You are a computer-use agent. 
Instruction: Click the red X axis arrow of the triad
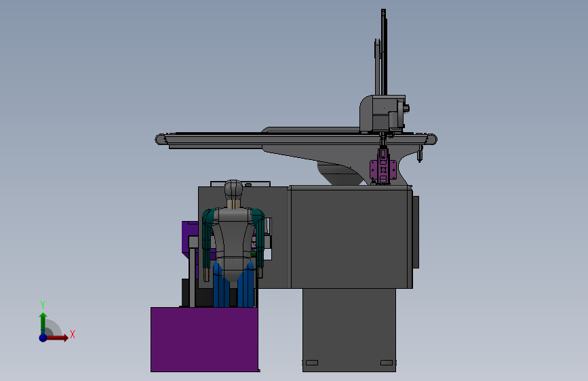coord(57,338)
